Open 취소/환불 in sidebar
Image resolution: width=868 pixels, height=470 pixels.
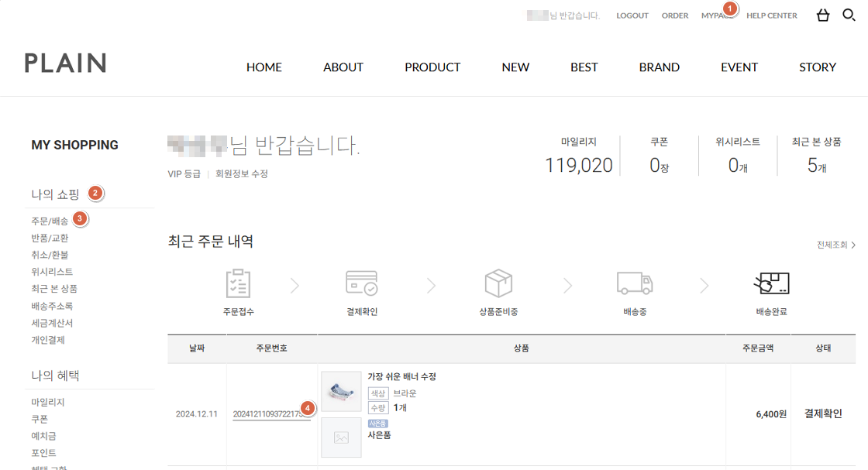pos(50,255)
